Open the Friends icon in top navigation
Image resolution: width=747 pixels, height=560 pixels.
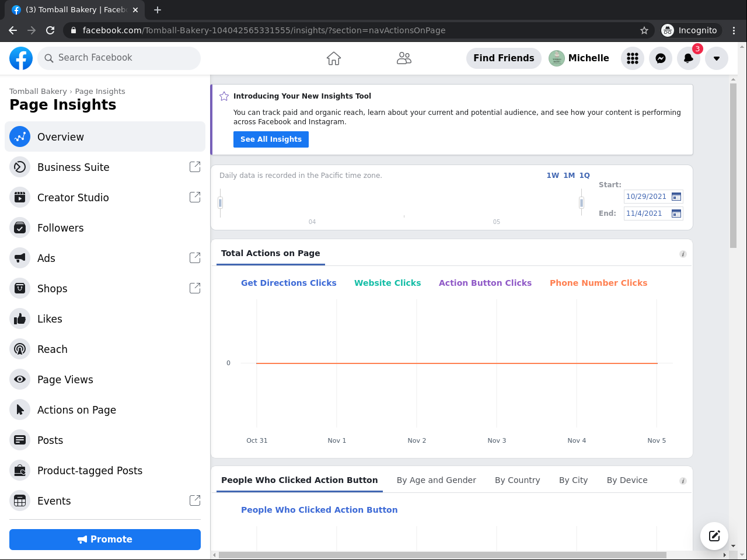tap(404, 58)
